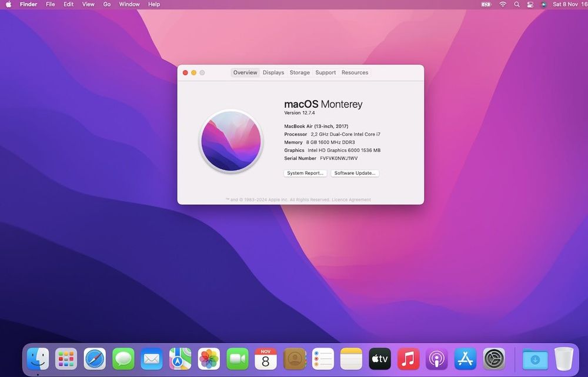Click the 'macOS Monterey' title text
The image size is (588, 377).
323,104
